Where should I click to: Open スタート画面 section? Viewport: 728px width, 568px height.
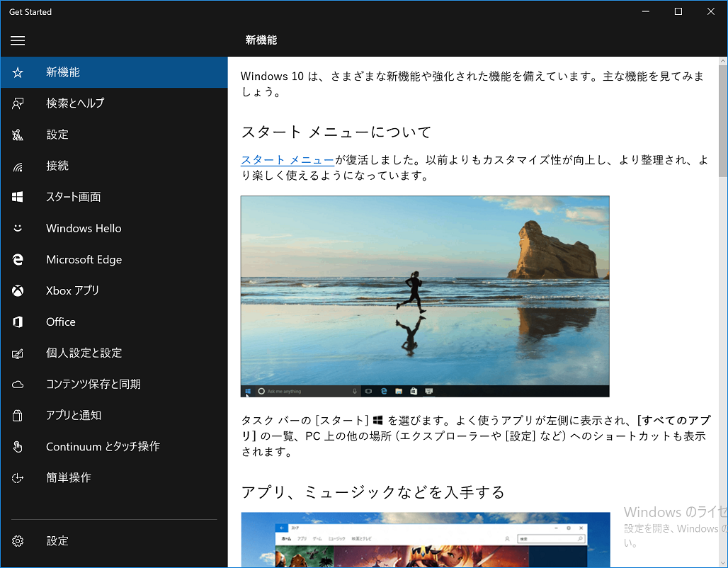114,197
